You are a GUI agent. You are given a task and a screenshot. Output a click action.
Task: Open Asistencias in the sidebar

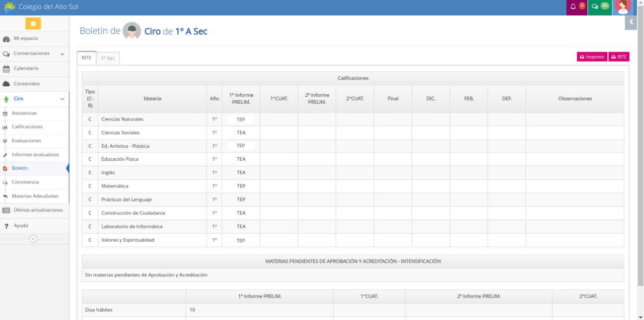point(24,114)
